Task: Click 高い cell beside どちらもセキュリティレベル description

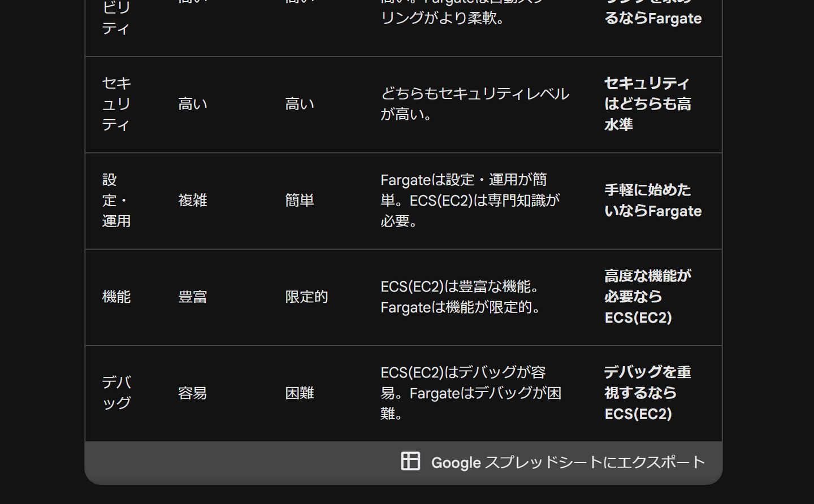Action: (300, 104)
